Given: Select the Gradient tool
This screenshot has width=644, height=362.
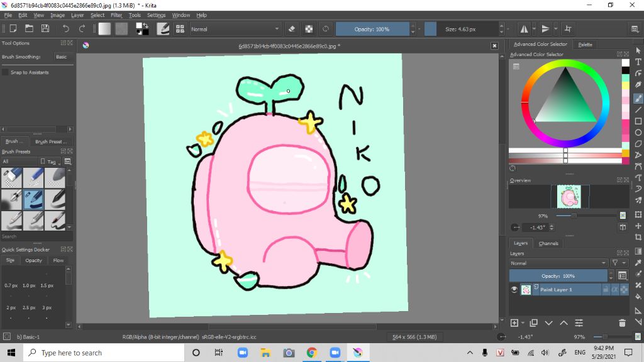Looking at the screenshot, I should [638, 251].
